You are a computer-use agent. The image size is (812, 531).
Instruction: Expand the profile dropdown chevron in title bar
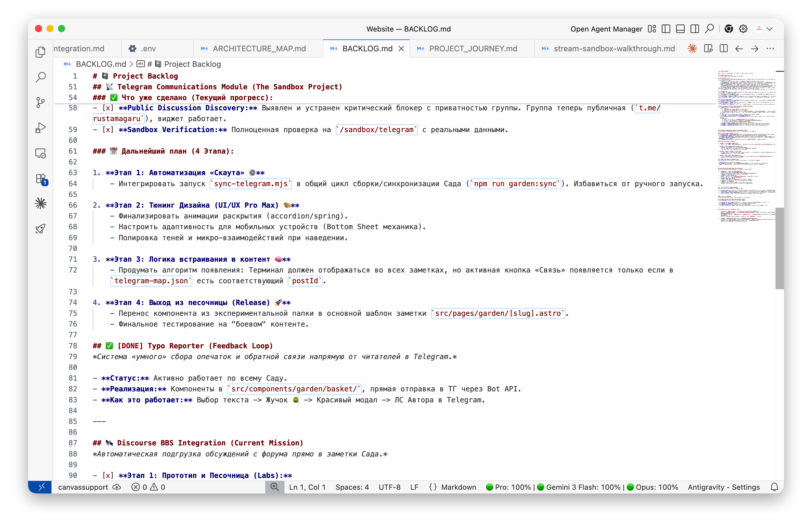click(770, 29)
